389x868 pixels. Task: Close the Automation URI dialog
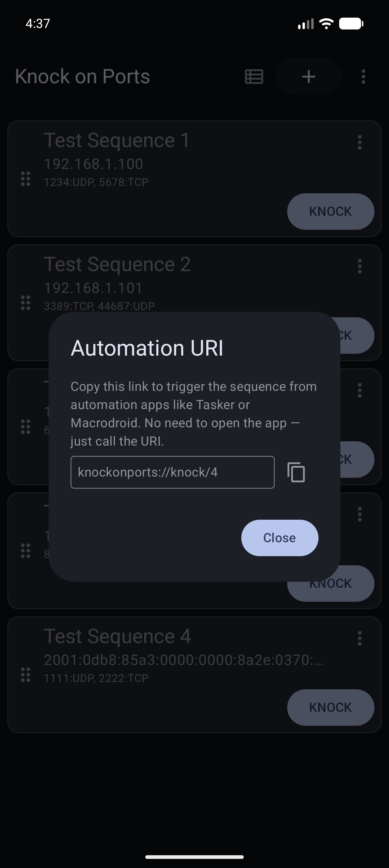(x=279, y=538)
